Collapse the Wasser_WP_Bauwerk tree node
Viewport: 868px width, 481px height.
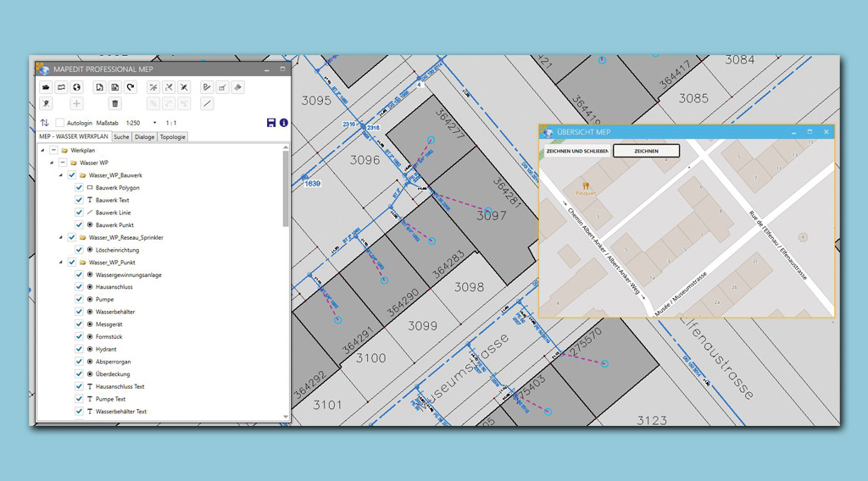[61, 175]
